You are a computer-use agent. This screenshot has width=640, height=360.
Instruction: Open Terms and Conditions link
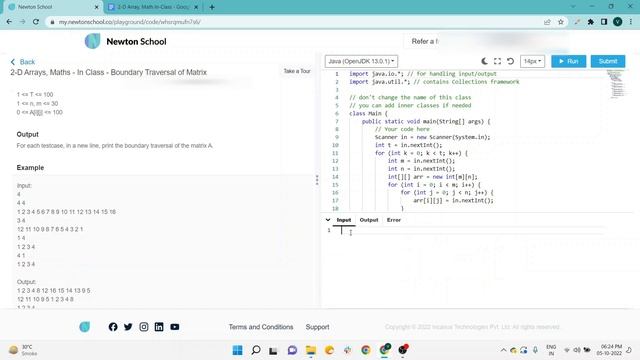[x=261, y=327]
